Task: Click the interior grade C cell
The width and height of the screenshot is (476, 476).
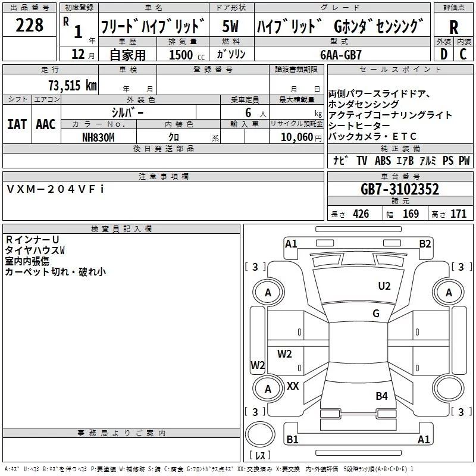Action: tap(464, 54)
